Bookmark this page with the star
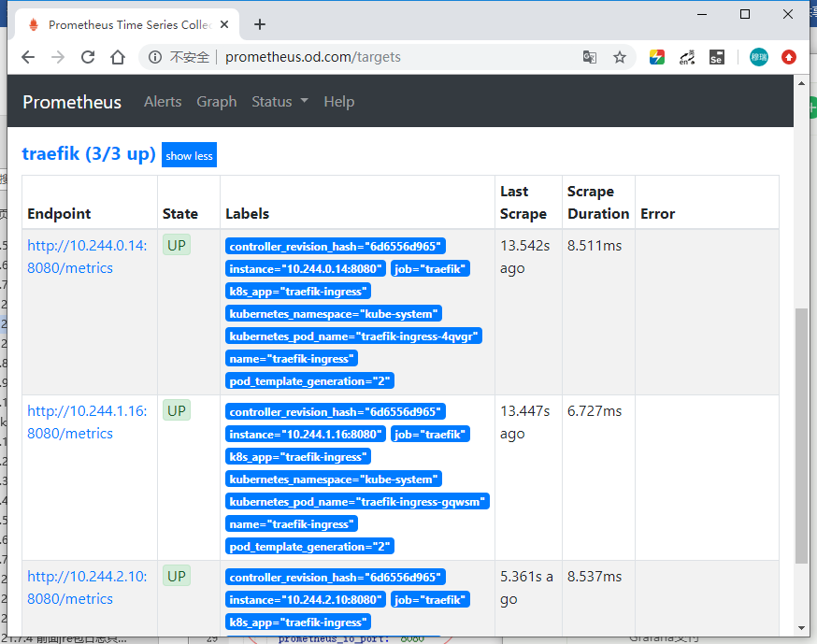The height and width of the screenshot is (644, 817). 620,57
